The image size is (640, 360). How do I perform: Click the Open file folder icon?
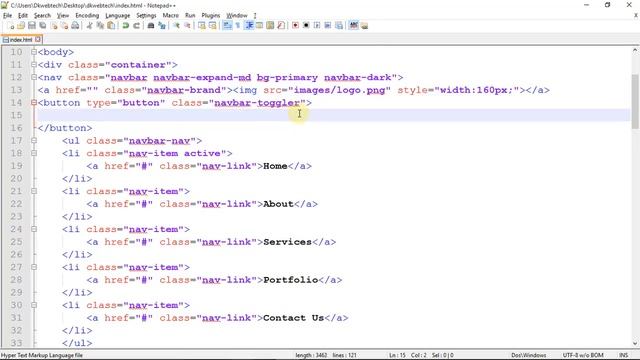pyautogui.click(x=21, y=26)
